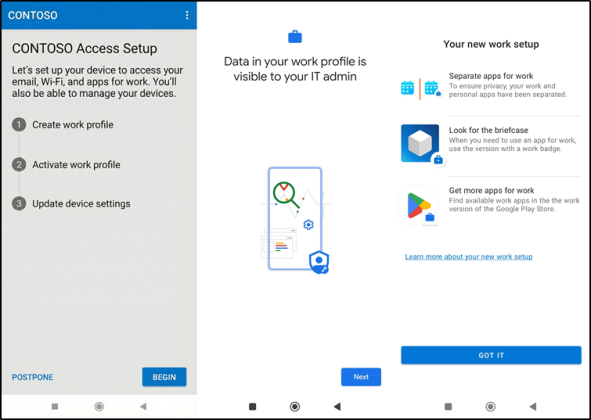Click the Look for the briefcase title
This screenshot has width=591, height=420.
coord(488,130)
